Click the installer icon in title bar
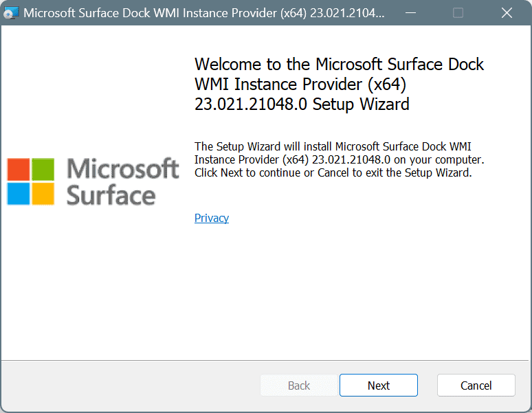 pos(11,13)
